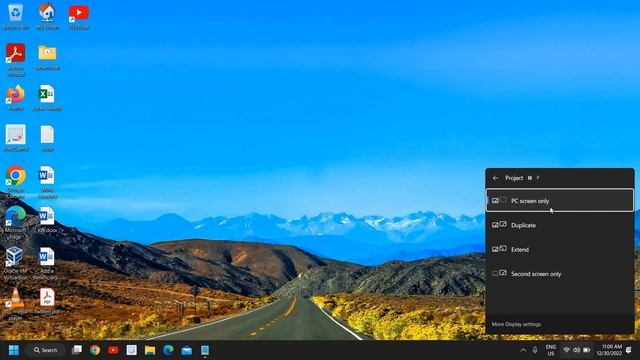Launch Microsoft Edge from the taskbar
The height and width of the screenshot is (360, 640).
168,350
